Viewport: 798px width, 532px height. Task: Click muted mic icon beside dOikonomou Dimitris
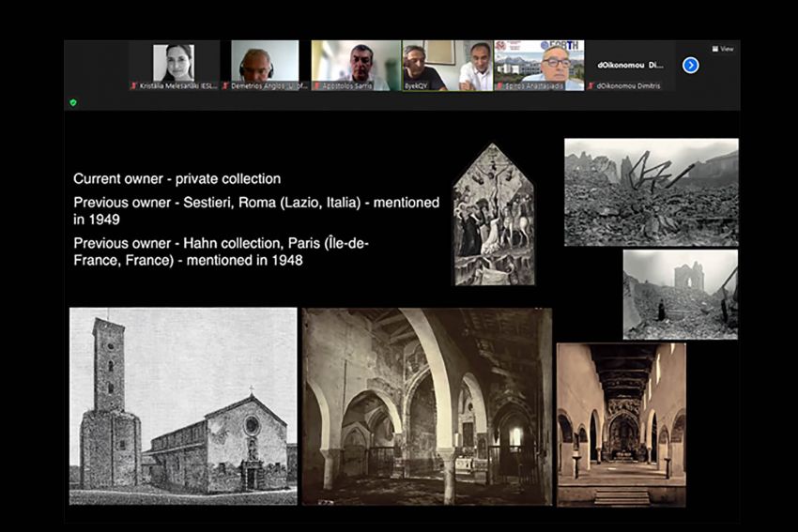pos(591,86)
